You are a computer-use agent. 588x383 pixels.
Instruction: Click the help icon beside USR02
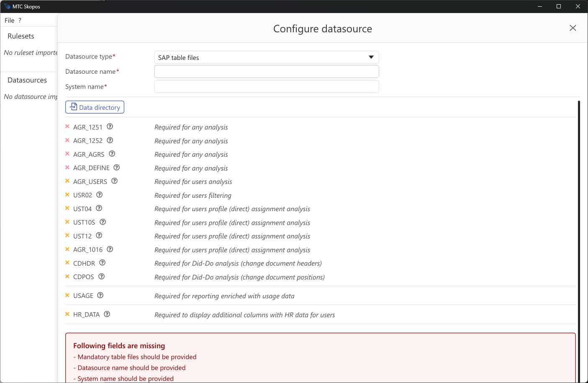pos(99,194)
